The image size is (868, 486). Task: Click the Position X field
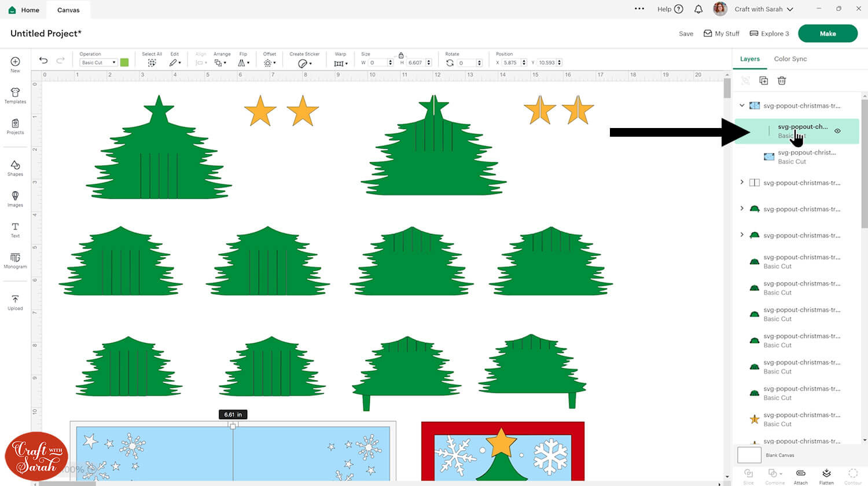[x=514, y=63]
